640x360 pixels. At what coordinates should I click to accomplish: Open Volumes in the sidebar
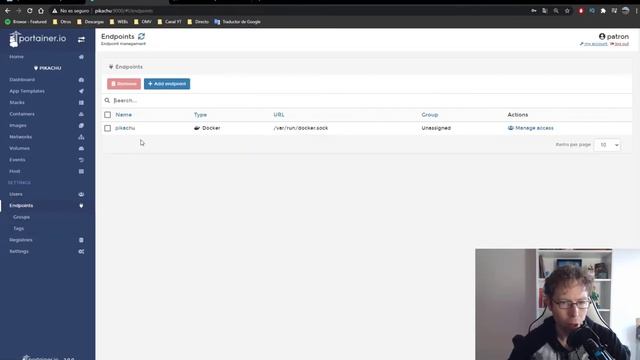pyautogui.click(x=19, y=148)
